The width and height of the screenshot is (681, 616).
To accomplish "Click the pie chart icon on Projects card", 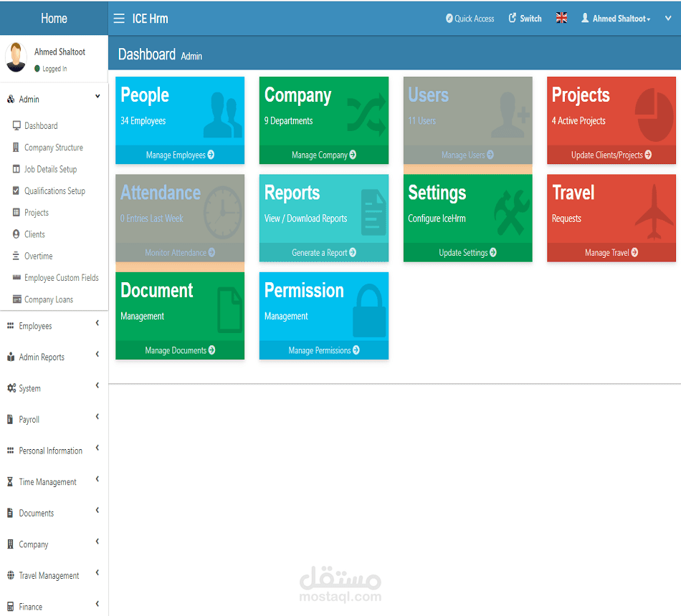I will (x=654, y=115).
